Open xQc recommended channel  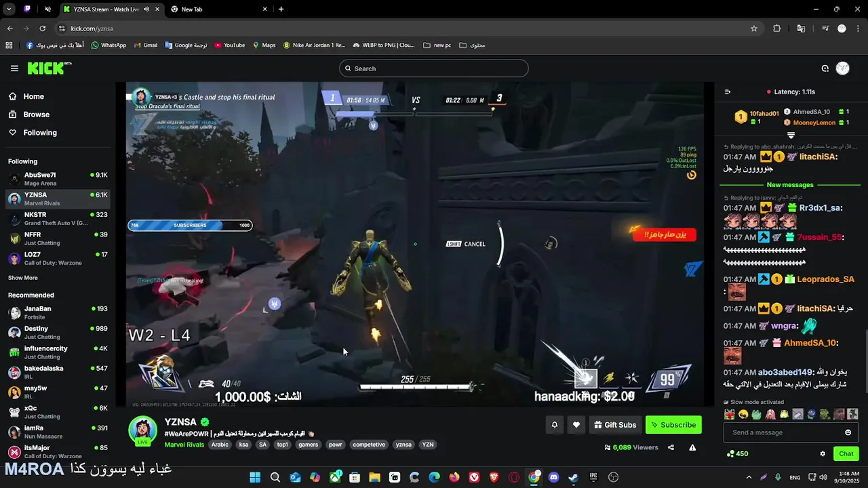click(x=58, y=412)
